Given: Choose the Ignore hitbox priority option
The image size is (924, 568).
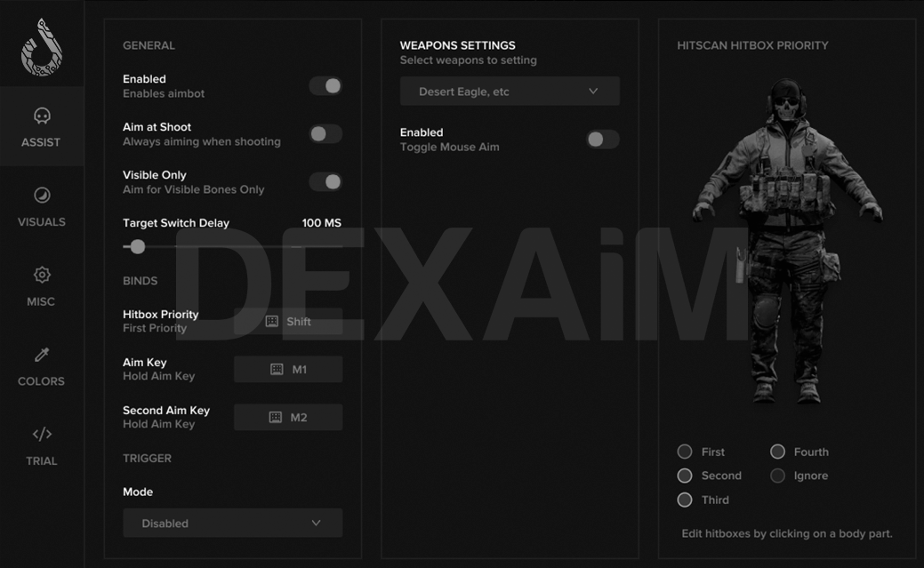Looking at the screenshot, I should click(778, 476).
